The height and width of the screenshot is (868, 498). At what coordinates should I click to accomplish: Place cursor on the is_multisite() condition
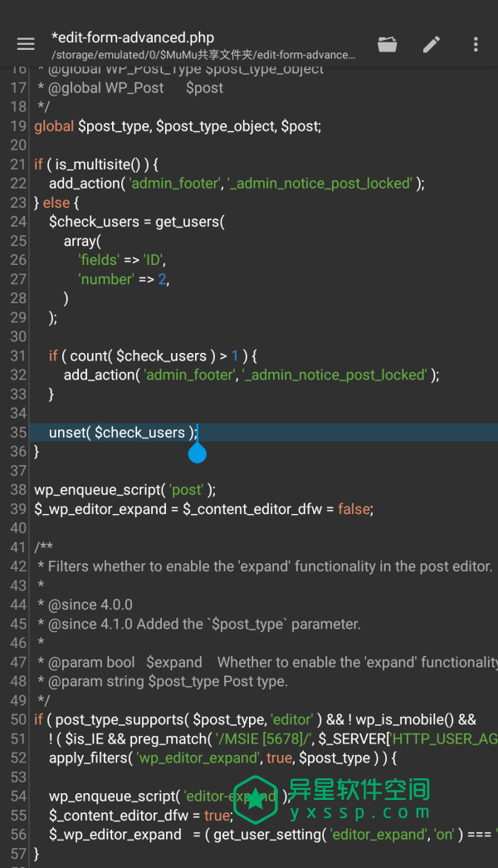coord(95,164)
